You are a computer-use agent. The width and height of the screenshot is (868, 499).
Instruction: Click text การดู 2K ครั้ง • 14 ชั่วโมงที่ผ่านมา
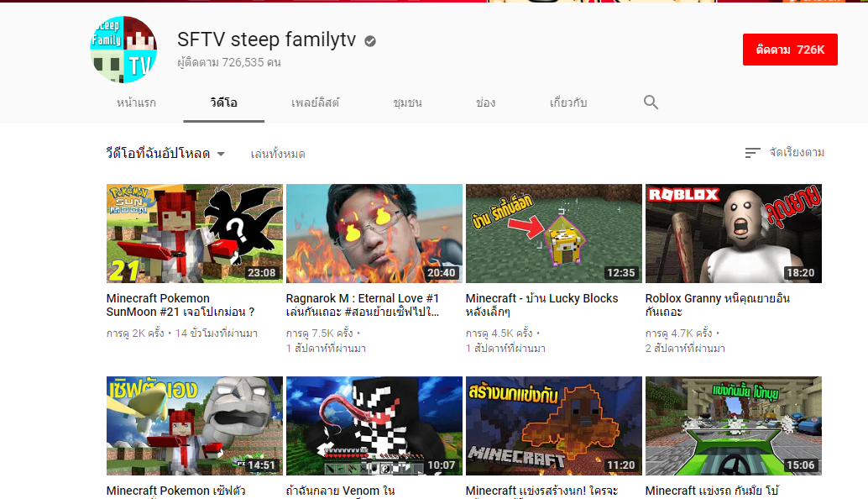182,334
